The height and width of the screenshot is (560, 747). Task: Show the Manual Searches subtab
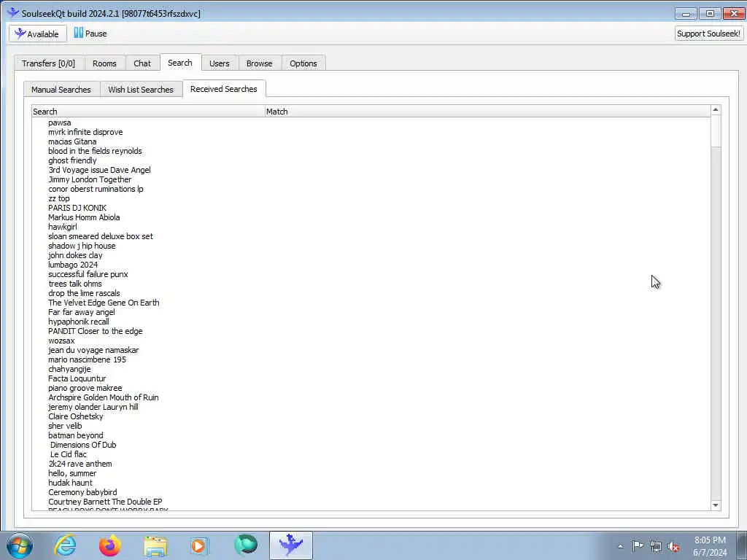(x=61, y=90)
